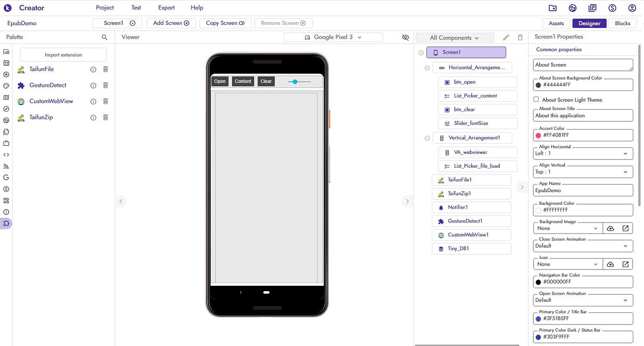
Task: Delete the GestureDetect extension via trash icon
Action: pyautogui.click(x=105, y=85)
